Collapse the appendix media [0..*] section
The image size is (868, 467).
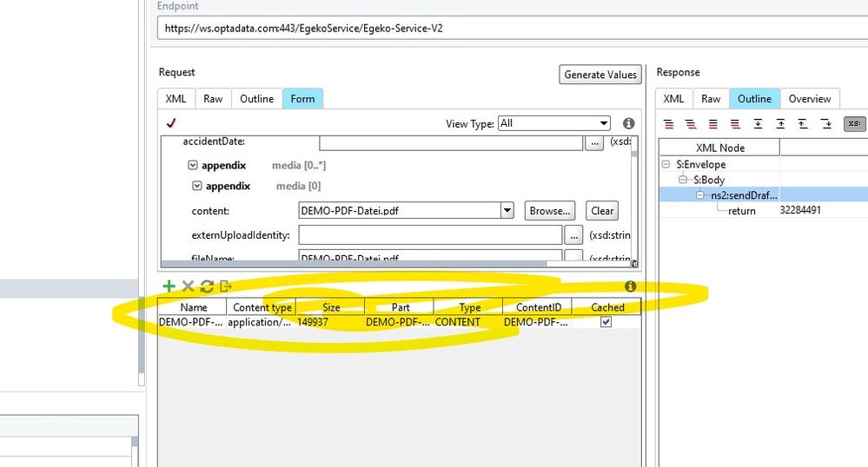193,165
